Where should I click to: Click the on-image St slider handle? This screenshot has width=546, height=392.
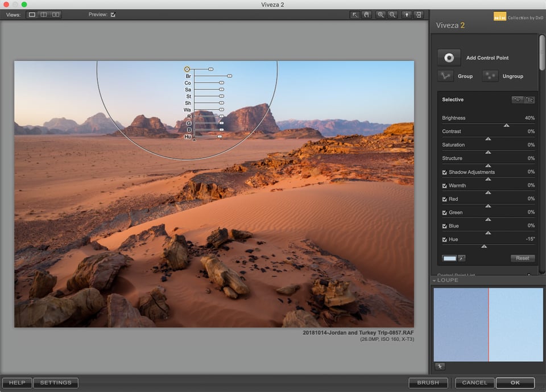221,96
